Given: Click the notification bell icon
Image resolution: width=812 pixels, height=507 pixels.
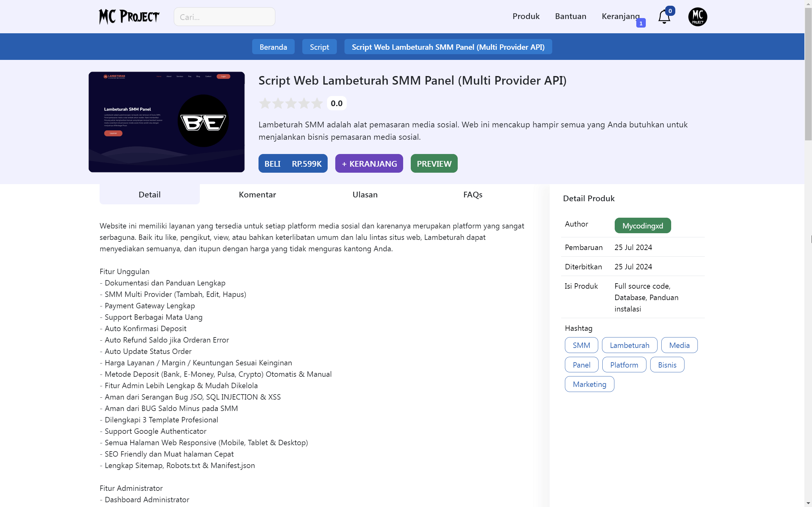Looking at the screenshot, I should point(664,17).
